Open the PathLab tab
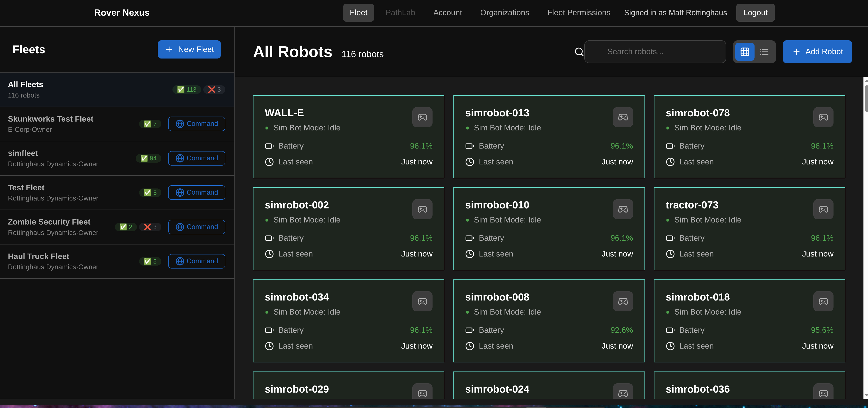The height and width of the screenshot is (408, 868). (400, 13)
